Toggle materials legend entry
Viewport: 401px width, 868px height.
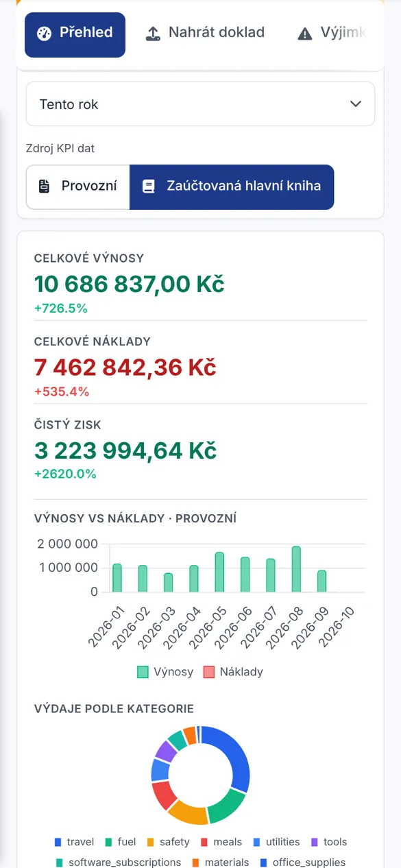coord(219,863)
